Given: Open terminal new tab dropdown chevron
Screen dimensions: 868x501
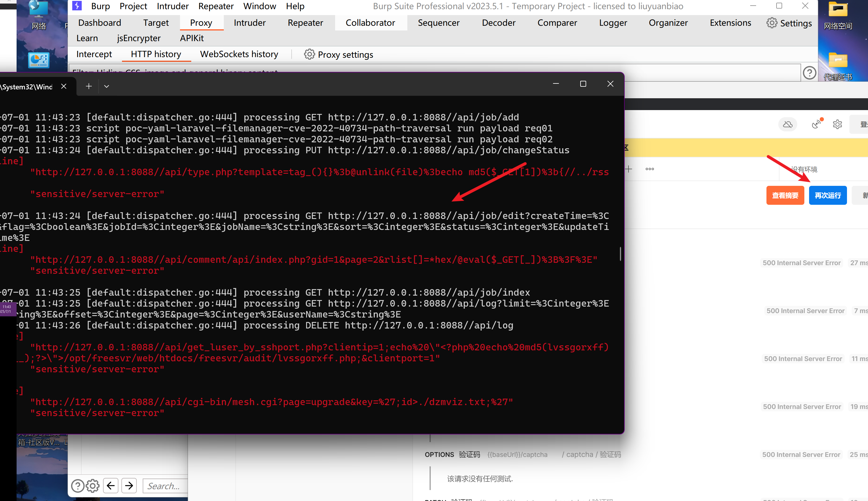Looking at the screenshot, I should tap(107, 86).
